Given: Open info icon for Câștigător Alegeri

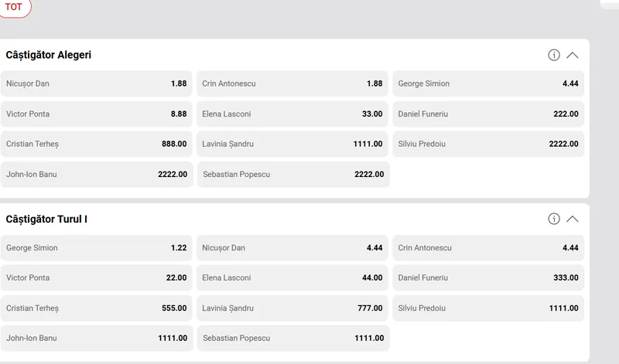Looking at the screenshot, I should [x=554, y=55].
